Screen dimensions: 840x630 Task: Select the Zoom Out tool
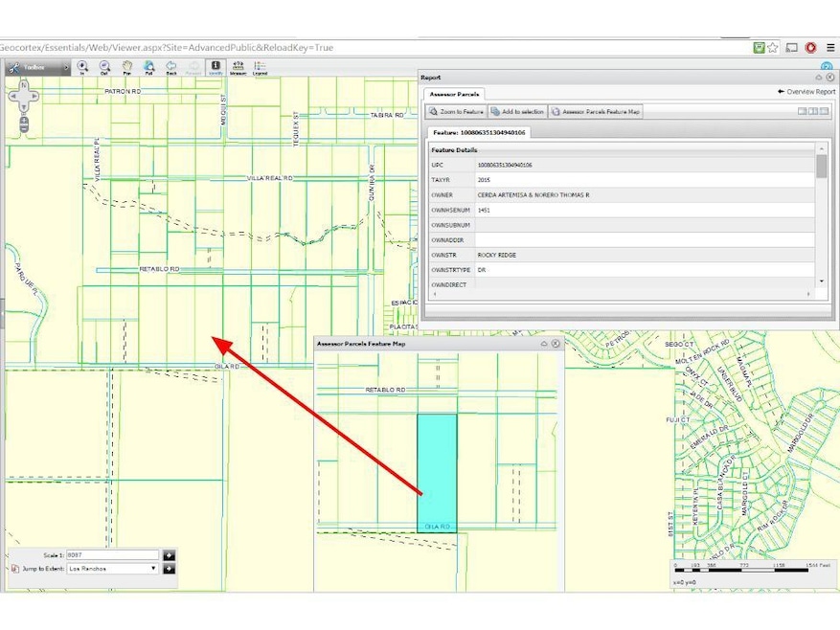[104, 67]
